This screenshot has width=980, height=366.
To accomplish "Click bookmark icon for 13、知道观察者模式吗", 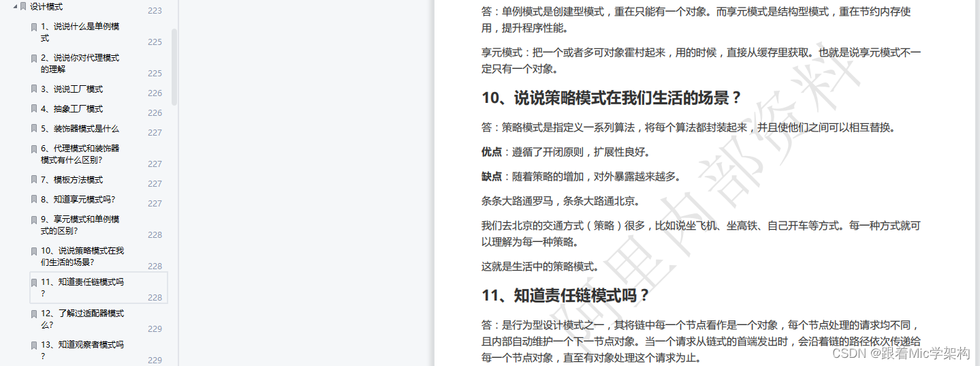I will (34, 346).
